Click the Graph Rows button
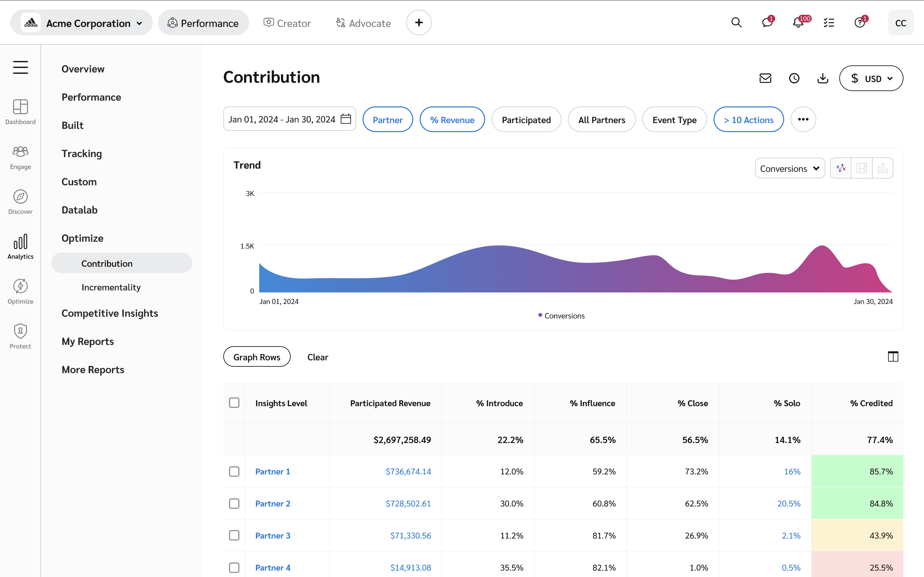The width and height of the screenshot is (924, 577). tap(257, 357)
